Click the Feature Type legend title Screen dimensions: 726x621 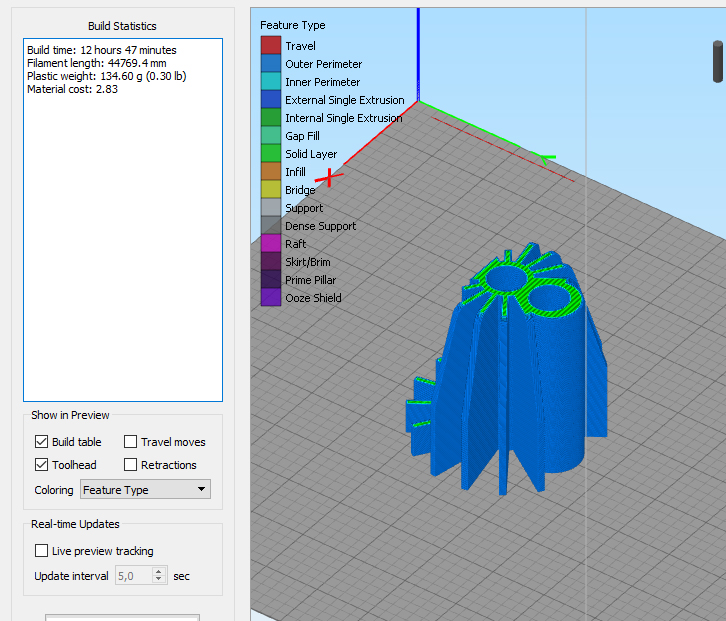click(293, 25)
